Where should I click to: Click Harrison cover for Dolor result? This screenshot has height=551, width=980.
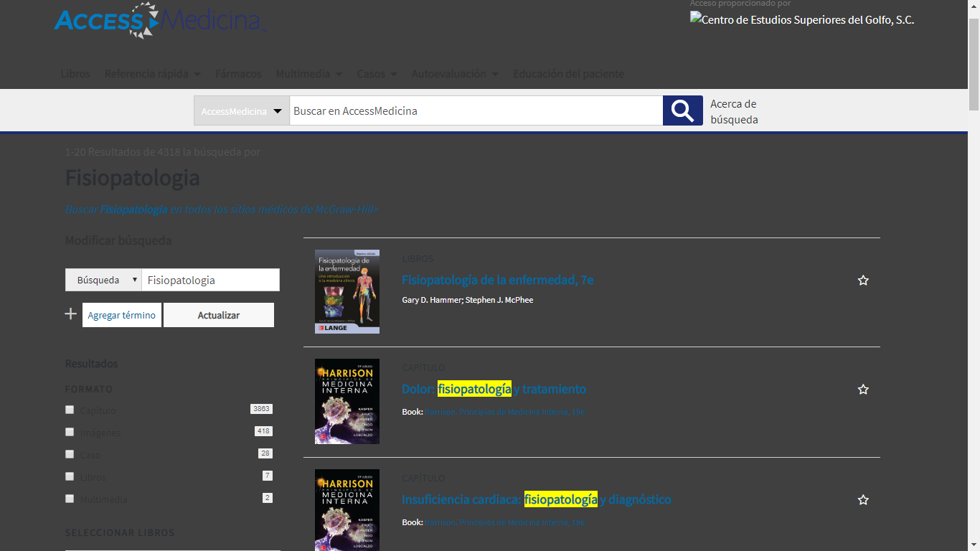[x=347, y=401]
